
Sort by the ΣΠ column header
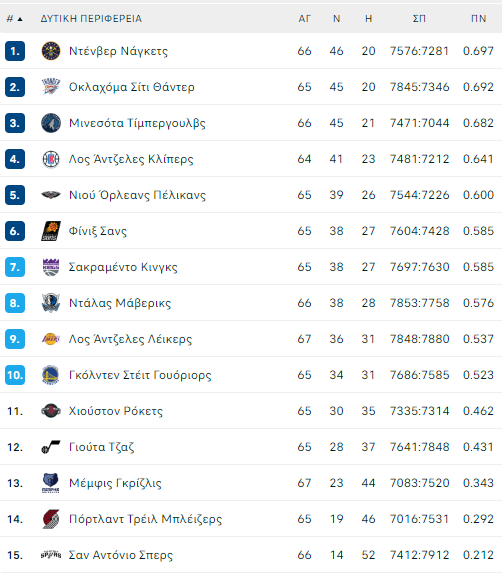tap(419, 19)
